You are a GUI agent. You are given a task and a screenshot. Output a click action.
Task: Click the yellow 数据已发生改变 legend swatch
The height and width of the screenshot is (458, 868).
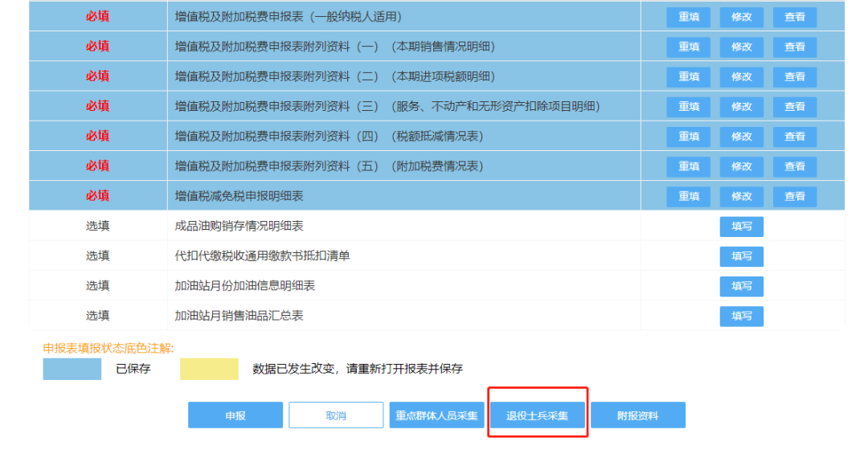click(209, 369)
